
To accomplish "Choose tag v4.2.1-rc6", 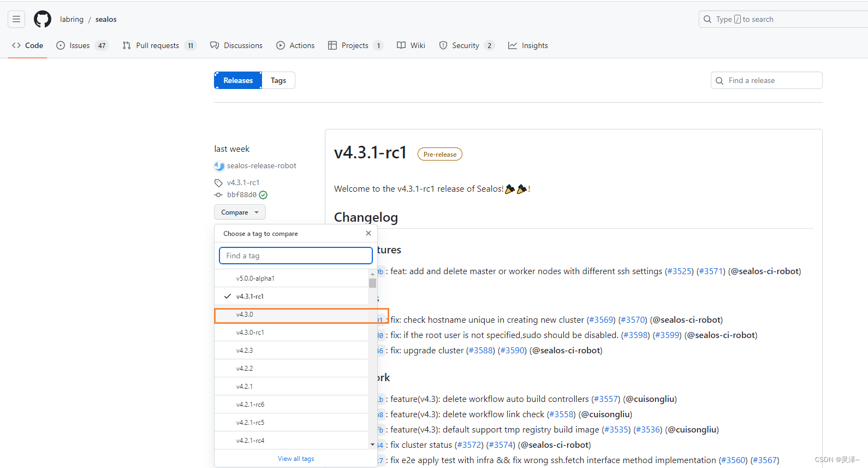I will tap(292, 405).
